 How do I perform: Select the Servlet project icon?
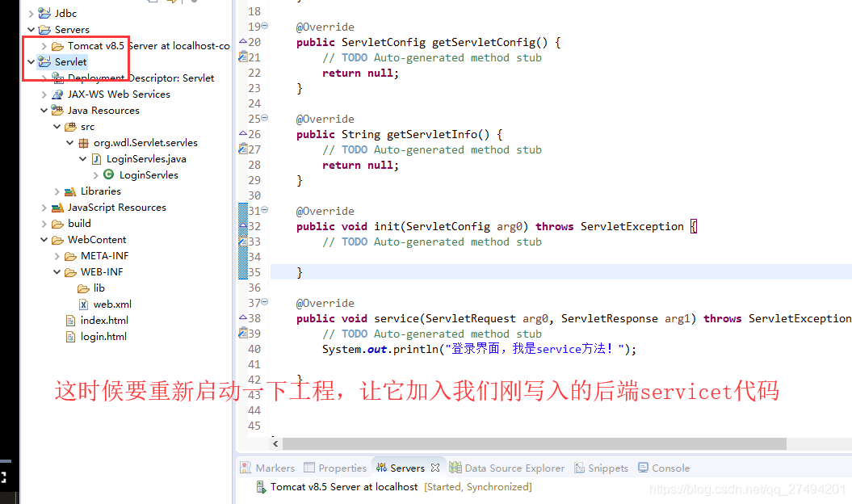(x=44, y=61)
